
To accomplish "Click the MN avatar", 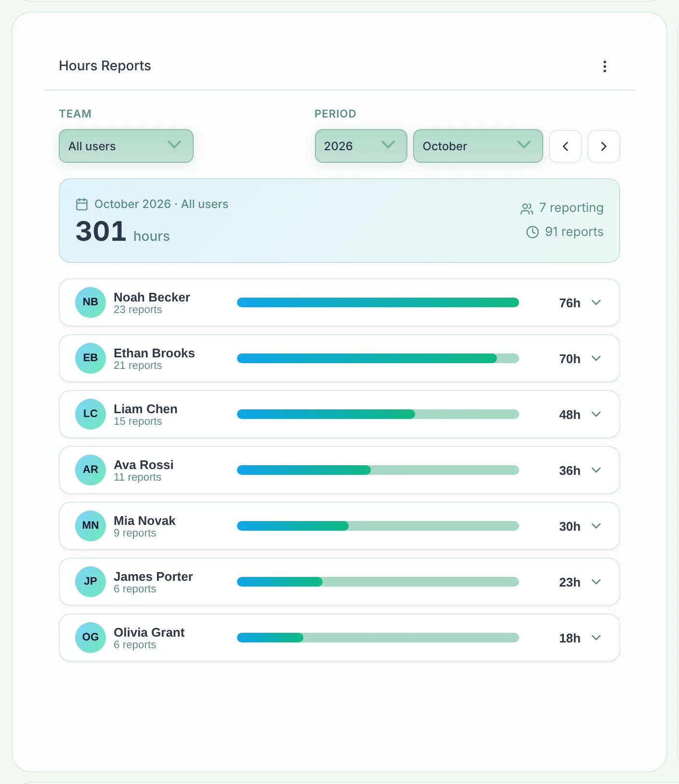I will coord(91,526).
